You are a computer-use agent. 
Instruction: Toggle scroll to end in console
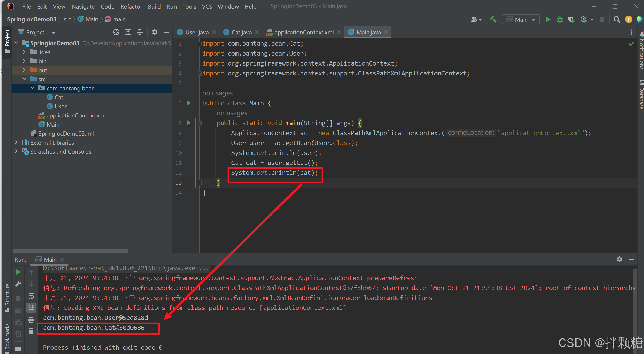[x=31, y=307]
